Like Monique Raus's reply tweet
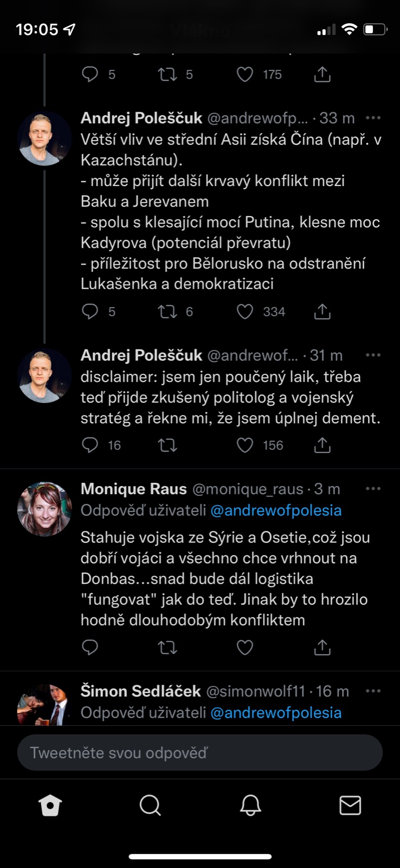400x868 pixels. (x=245, y=647)
